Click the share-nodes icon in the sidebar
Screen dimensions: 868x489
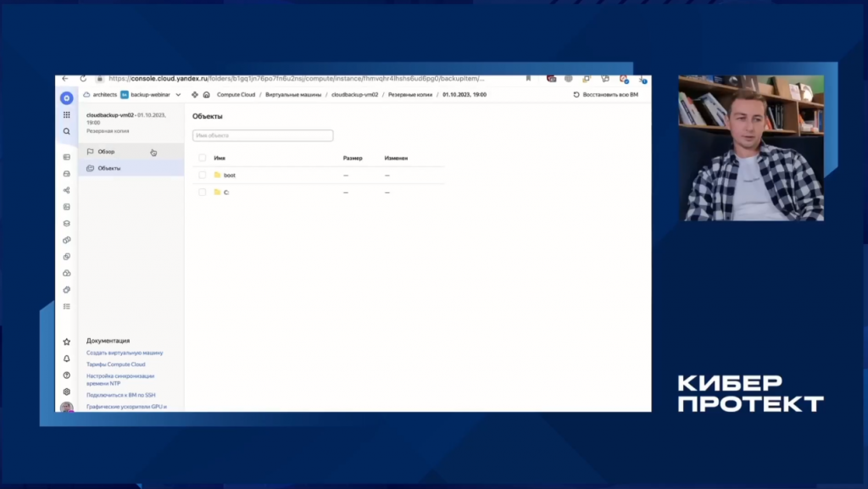(66, 191)
